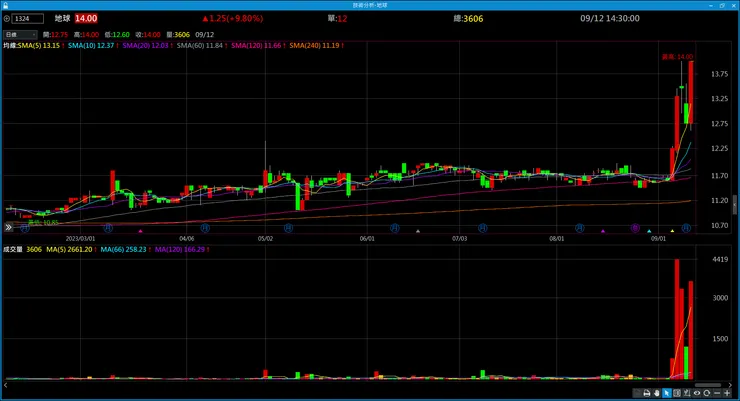Click SMA(240) 11.19 indicator label
This screenshot has width=740, height=401.
coord(314,46)
